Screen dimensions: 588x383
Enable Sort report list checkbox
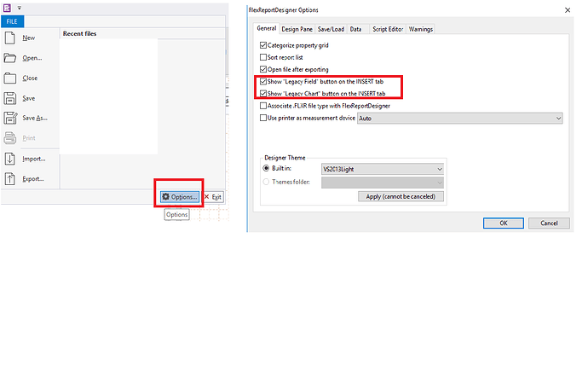(263, 57)
